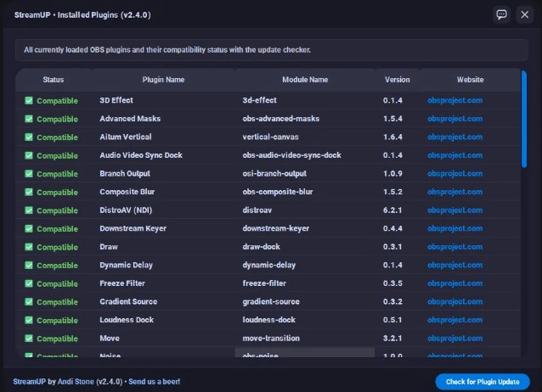This screenshot has width=542, height=392.
Task: Click the green check icon for Move
Action: click(x=29, y=339)
